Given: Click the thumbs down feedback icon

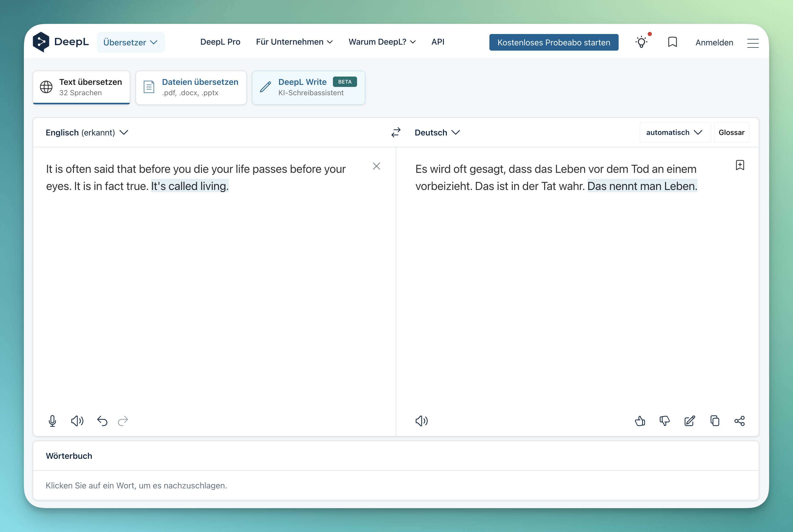Looking at the screenshot, I should click(665, 421).
